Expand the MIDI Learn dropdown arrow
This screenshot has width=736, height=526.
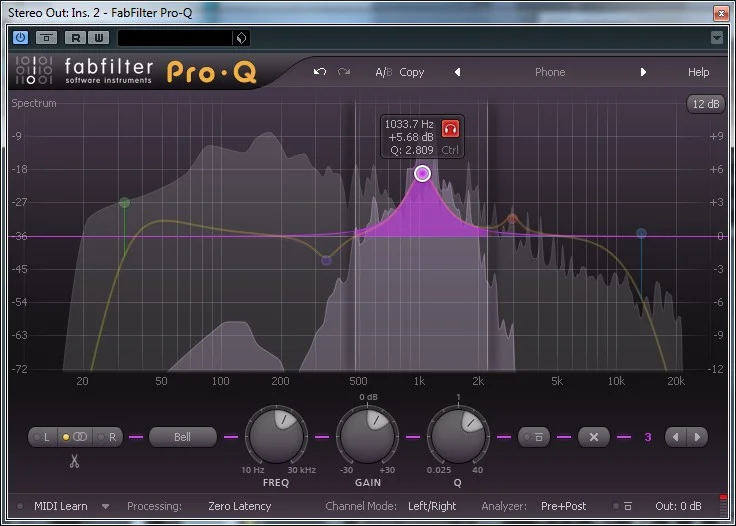pyautogui.click(x=105, y=506)
